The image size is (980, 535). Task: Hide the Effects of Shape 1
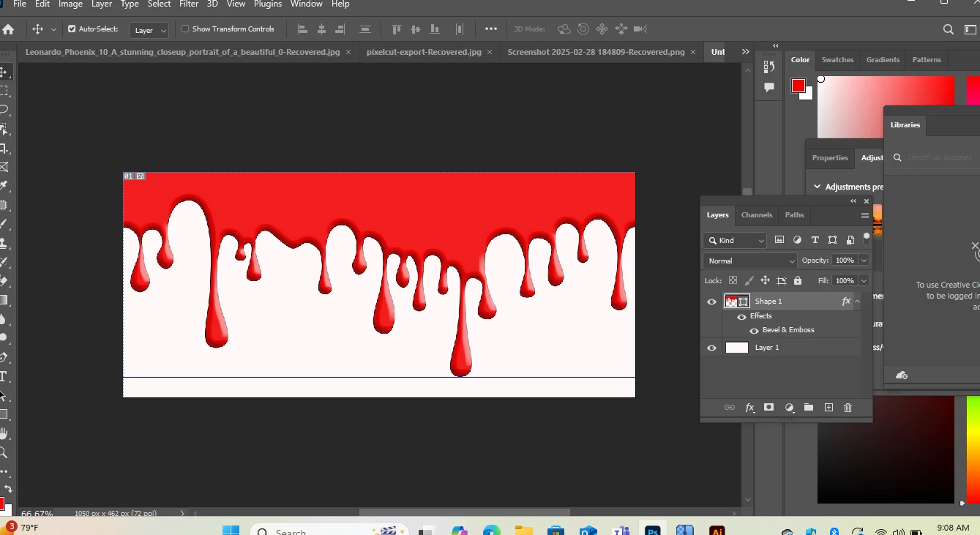point(741,316)
